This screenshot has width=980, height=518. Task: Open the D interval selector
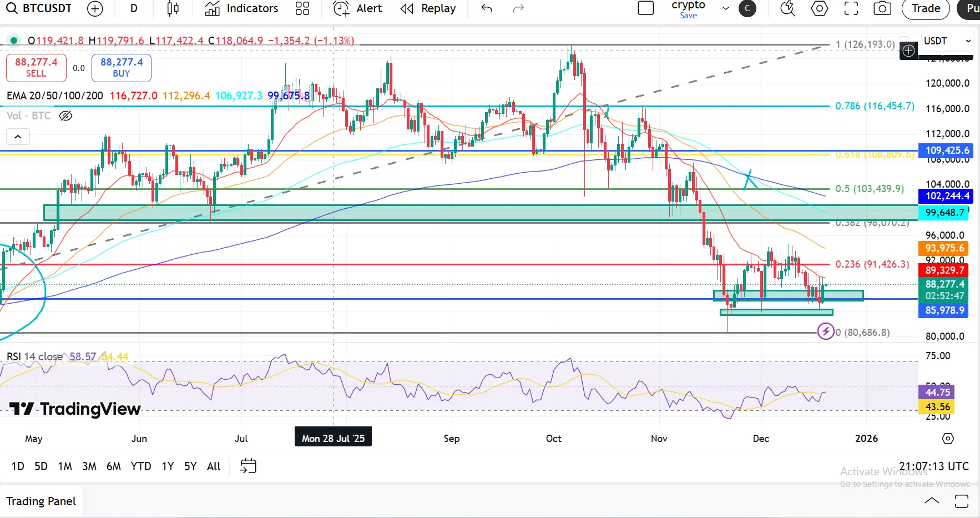pyautogui.click(x=134, y=8)
